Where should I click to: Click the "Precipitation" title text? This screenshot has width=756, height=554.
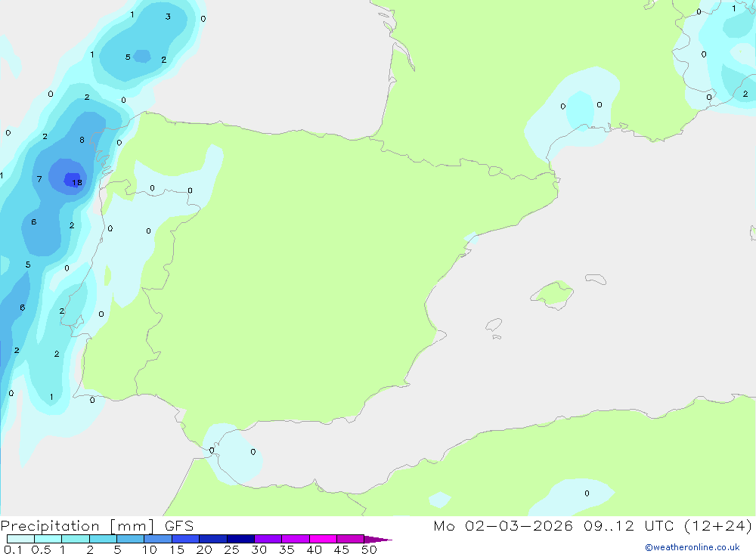pos(50,526)
